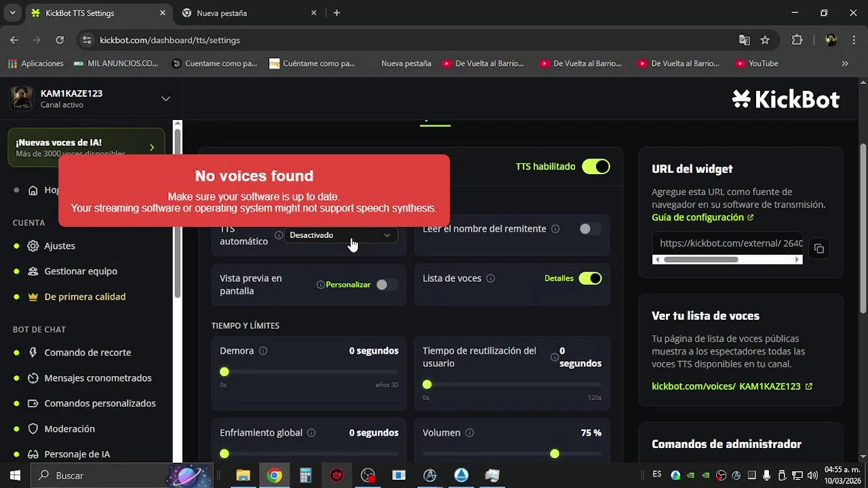Go back to previous page

pyautogui.click(x=14, y=40)
